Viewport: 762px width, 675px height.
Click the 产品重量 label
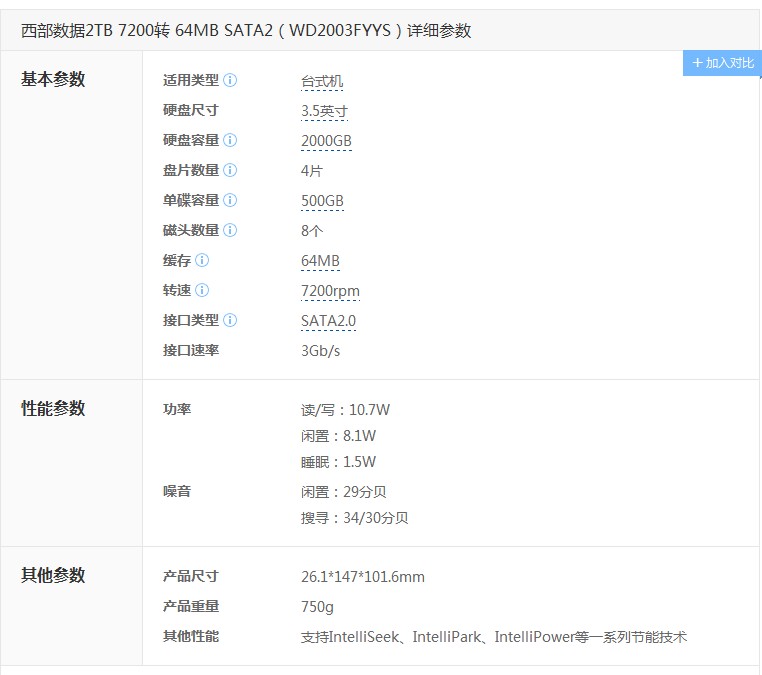(190, 606)
